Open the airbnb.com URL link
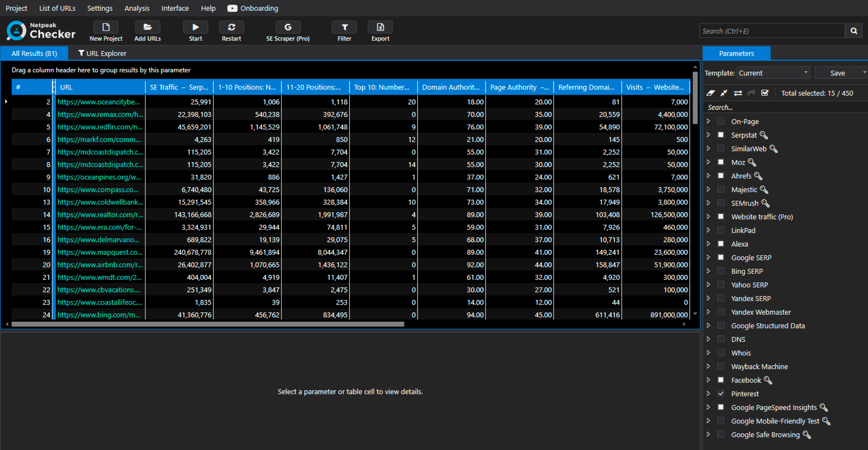Viewport: 868px width, 450px height. 100,265
